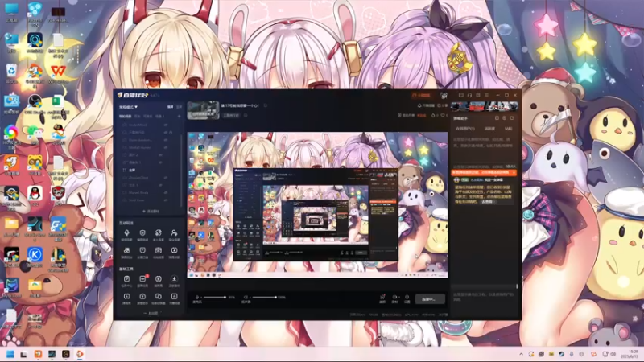This screenshot has height=362, width=644.
Task: Open the globe-shaped interactive feature icon
Action: tap(158, 233)
